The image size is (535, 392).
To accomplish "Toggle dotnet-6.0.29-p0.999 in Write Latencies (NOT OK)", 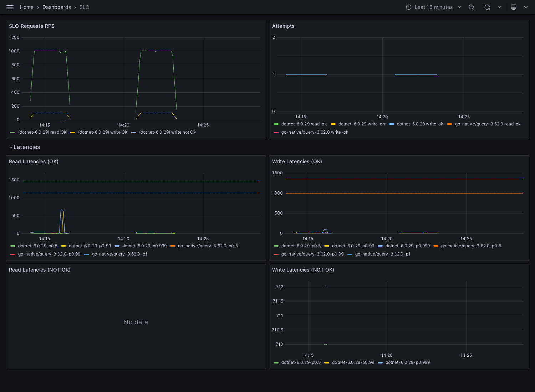I will tap(408, 362).
